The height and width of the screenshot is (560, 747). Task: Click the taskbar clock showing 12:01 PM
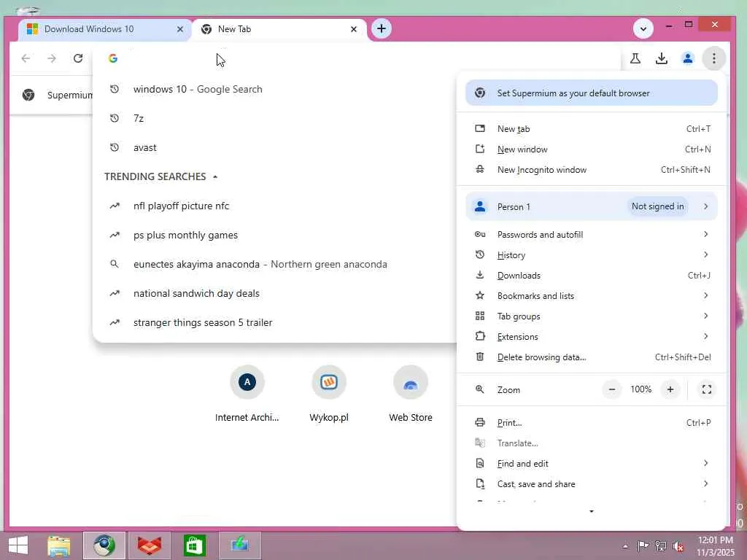click(x=716, y=546)
